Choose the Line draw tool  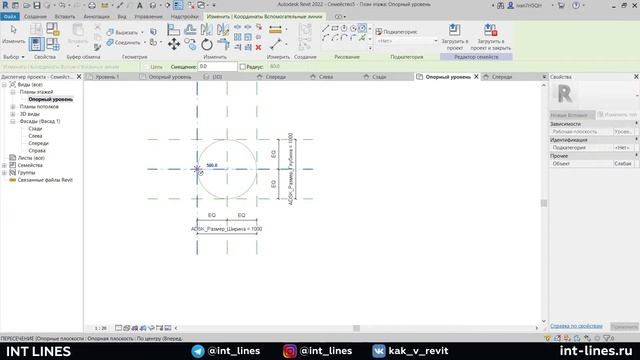(x=325, y=28)
